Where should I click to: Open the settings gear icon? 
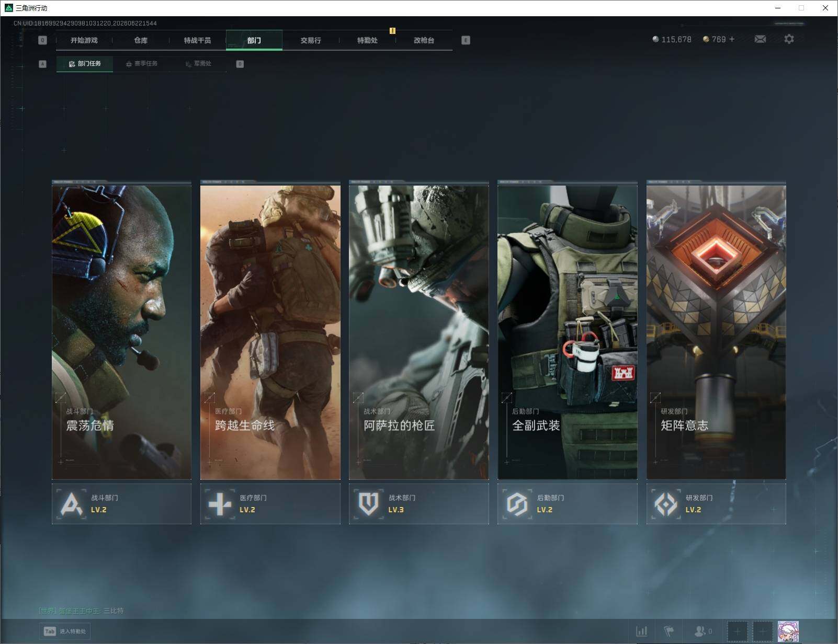click(x=789, y=39)
